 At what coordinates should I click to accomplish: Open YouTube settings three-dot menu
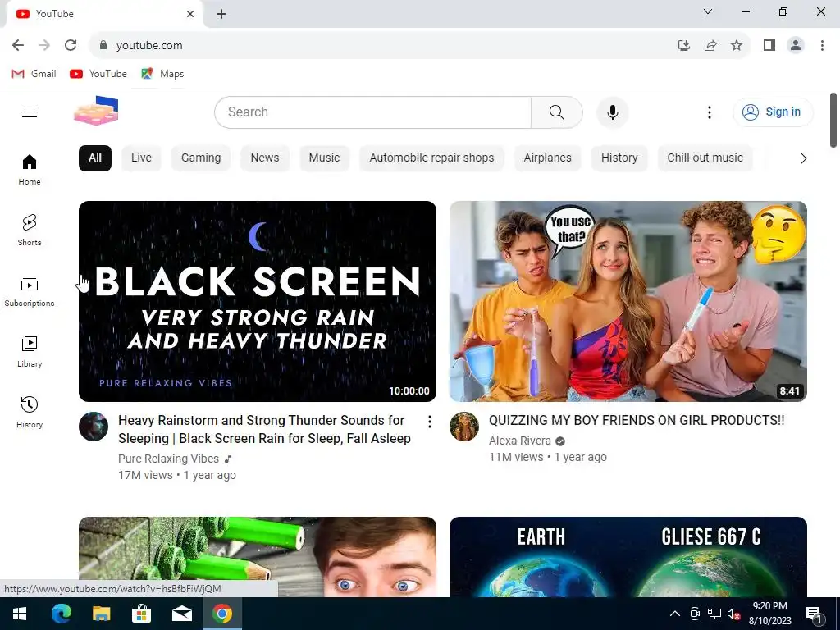point(710,112)
